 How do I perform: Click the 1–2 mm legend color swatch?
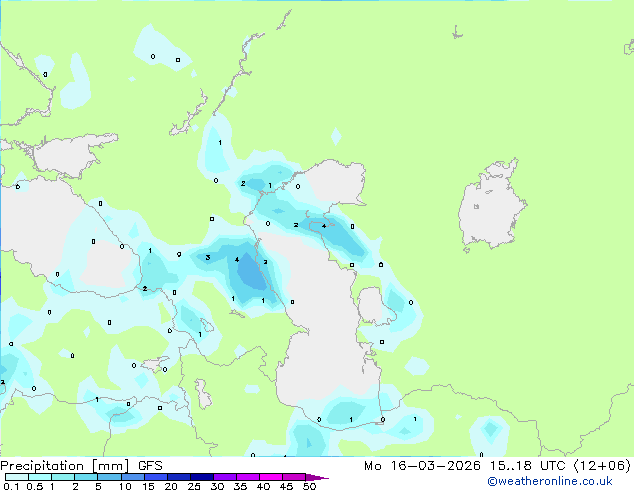coord(63,477)
